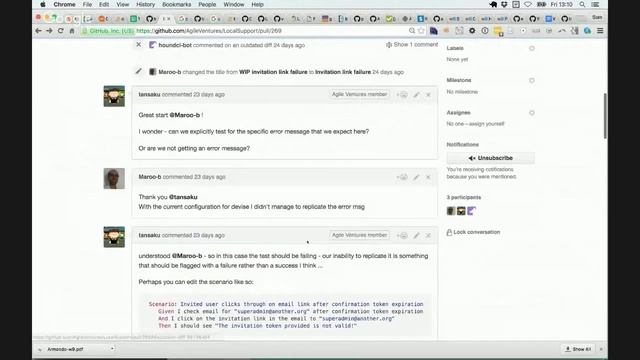Screen dimensions: 640x360
Task: Open the Window menu
Action: [234, 4]
